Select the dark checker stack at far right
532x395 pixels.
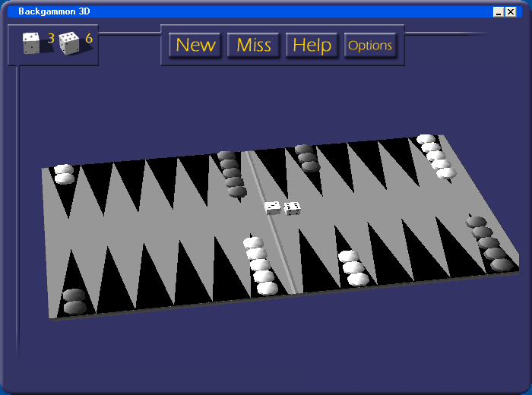(489, 243)
